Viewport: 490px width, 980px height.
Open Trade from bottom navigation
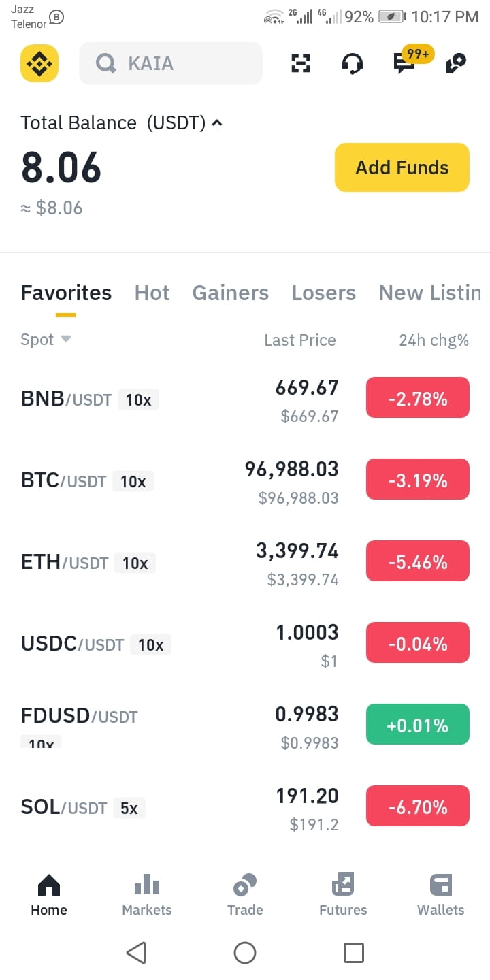(x=245, y=894)
